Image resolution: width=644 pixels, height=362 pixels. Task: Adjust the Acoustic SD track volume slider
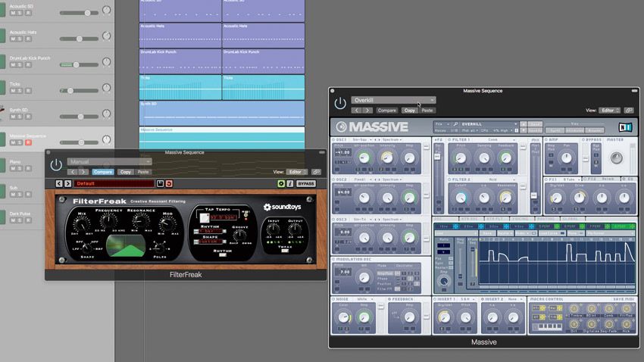[80, 13]
